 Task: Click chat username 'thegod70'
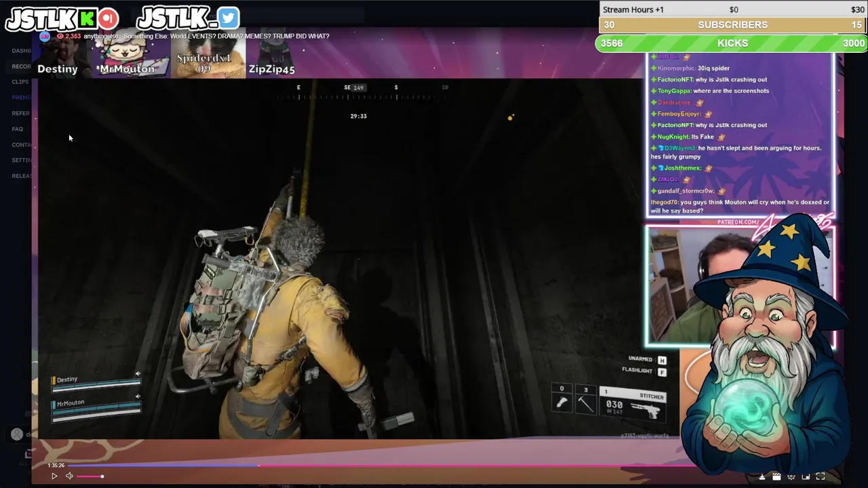click(x=664, y=202)
